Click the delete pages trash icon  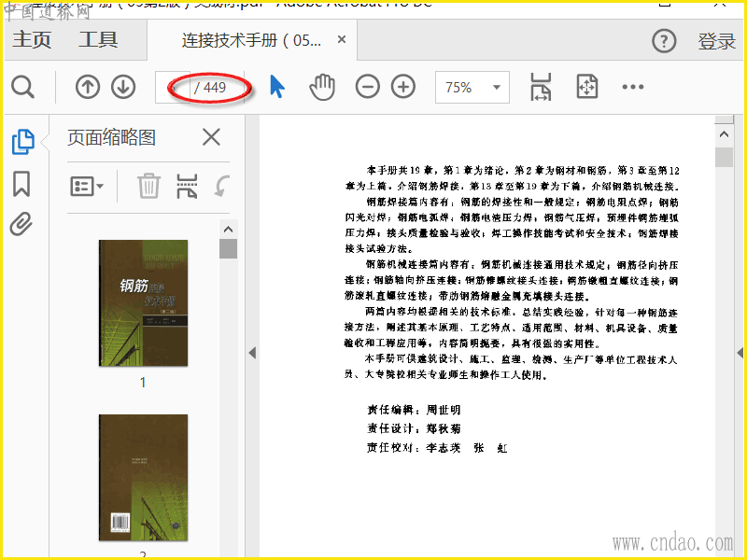point(148,186)
